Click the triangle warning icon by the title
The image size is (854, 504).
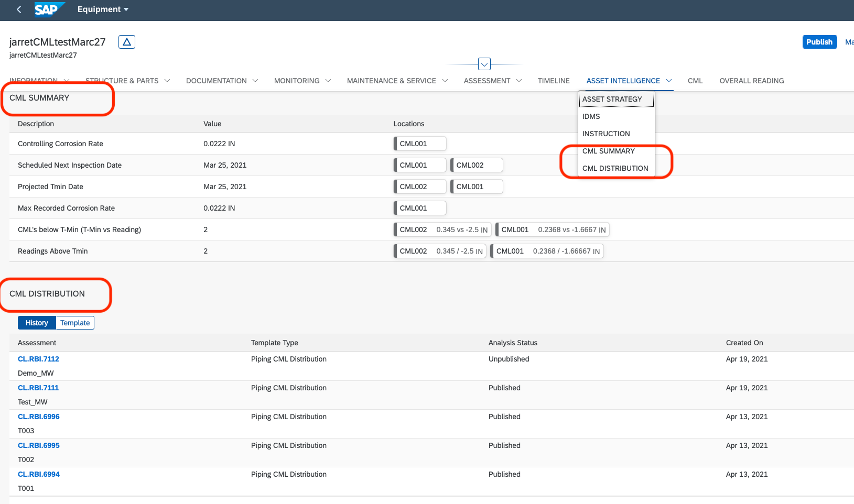click(x=127, y=42)
